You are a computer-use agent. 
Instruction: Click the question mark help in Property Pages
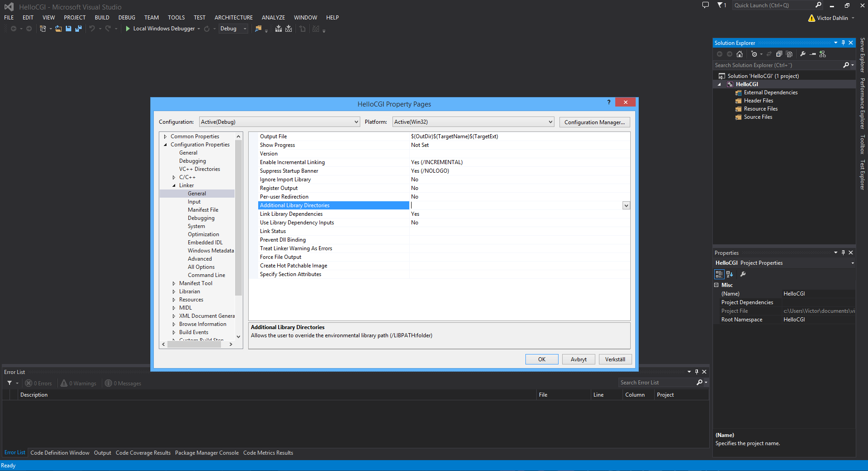pos(609,102)
